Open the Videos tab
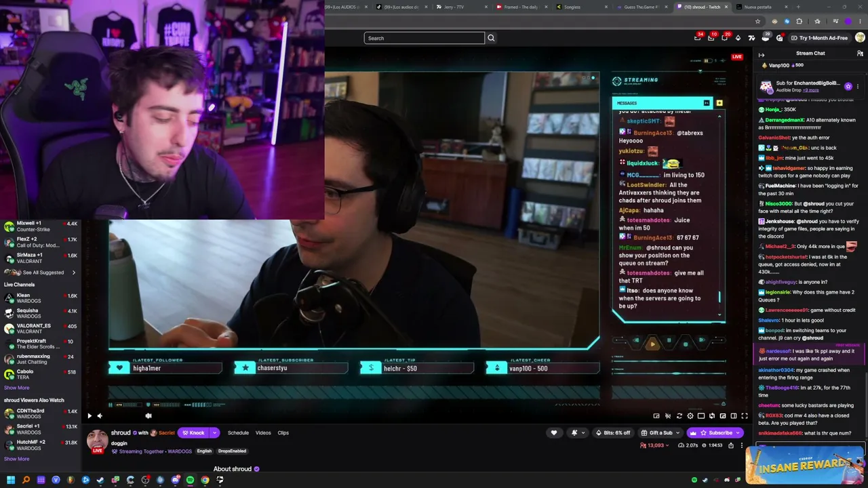Image resolution: width=868 pixels, height=488 pixels. click(263, 432)
